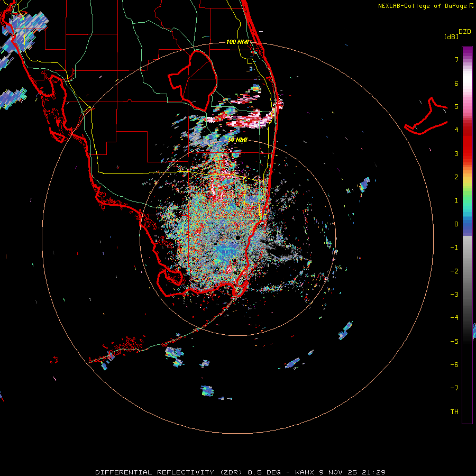
Task: Click the Lake Okeechobee outline on the map
Action: pos(193,81)
